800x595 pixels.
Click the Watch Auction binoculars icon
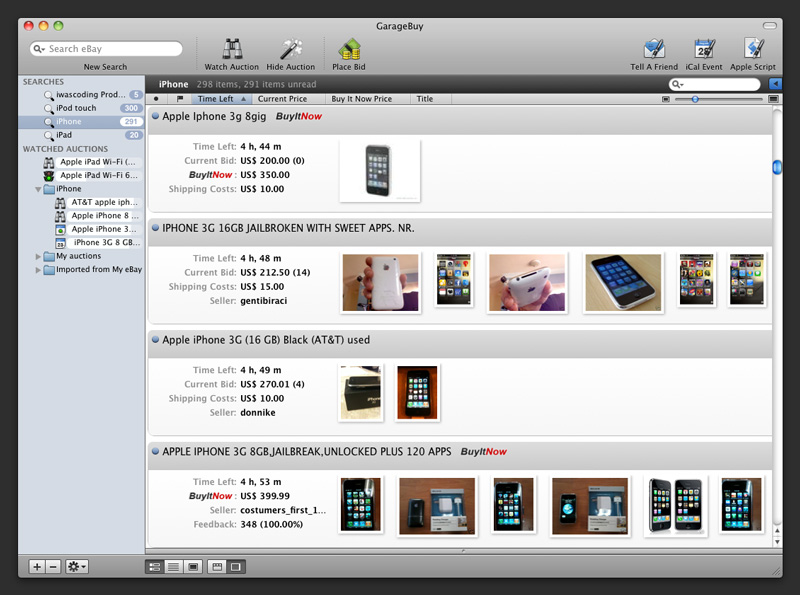click(232, 49)
